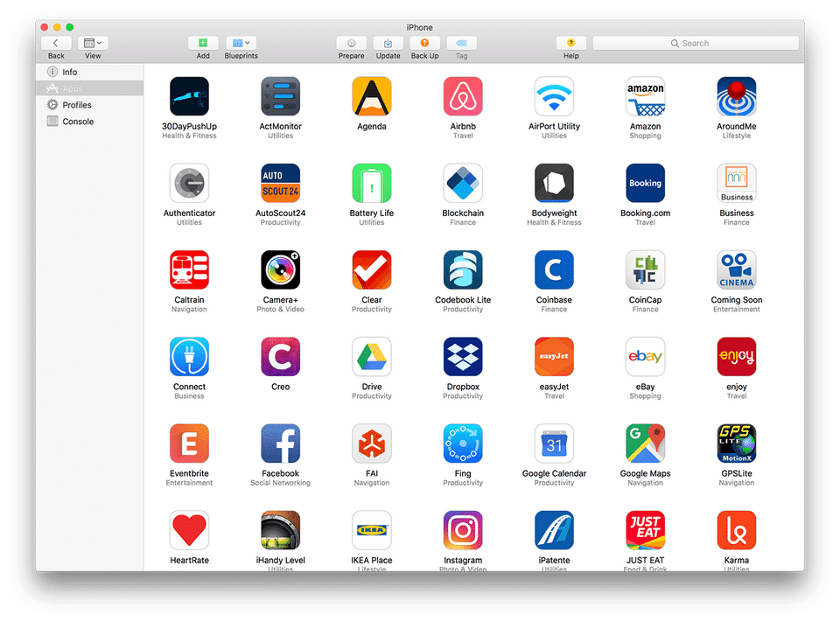Select the Dropbox app icon
The height and width of the screenshot is (622, 840).
point(463,357)
